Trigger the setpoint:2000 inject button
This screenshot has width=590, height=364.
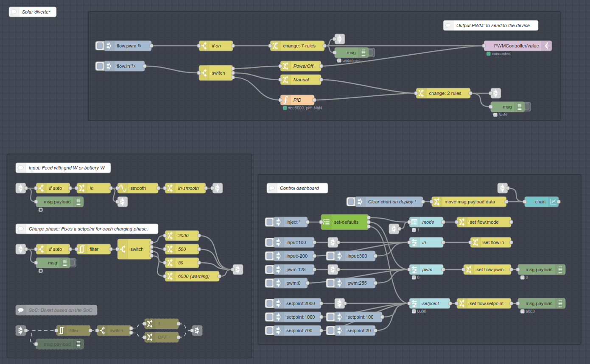269,303
